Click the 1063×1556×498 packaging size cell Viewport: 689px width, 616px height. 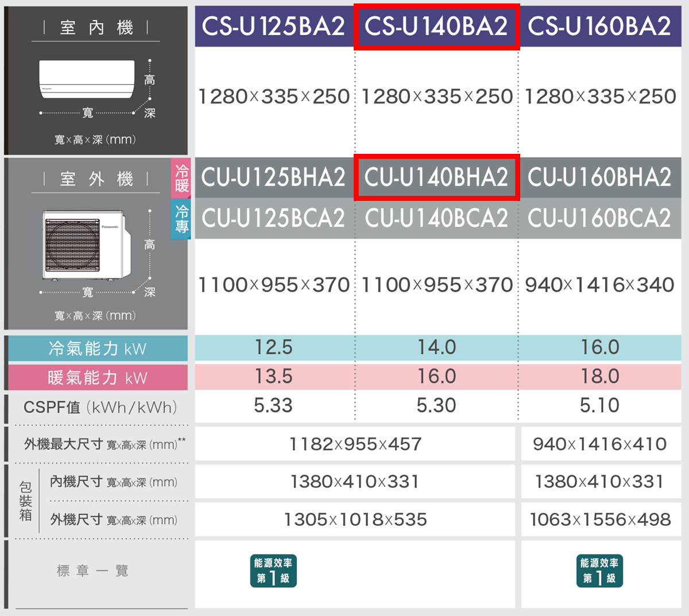[x=600, y=520]
